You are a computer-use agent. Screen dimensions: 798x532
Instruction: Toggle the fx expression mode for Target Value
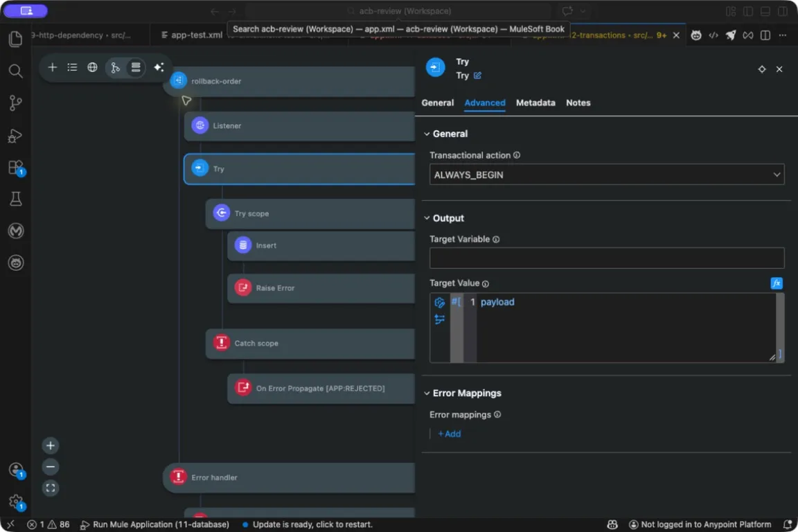[x=776, y=283]
